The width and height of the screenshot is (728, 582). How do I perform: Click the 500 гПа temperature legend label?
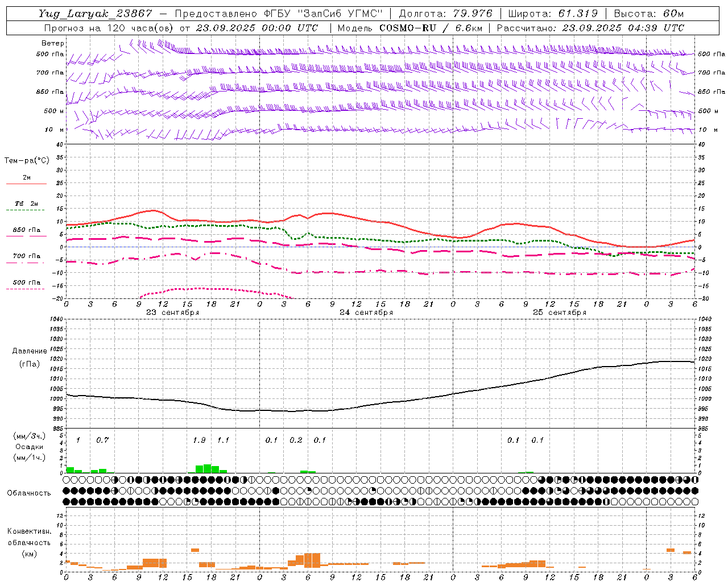pos(27,282)
